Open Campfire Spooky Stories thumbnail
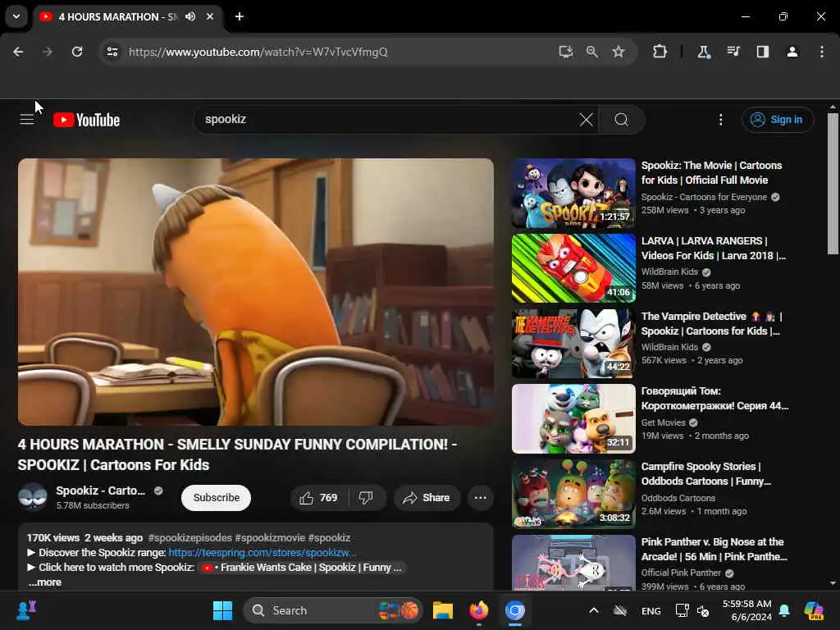The image size is (840, 630). coord(573,494)
